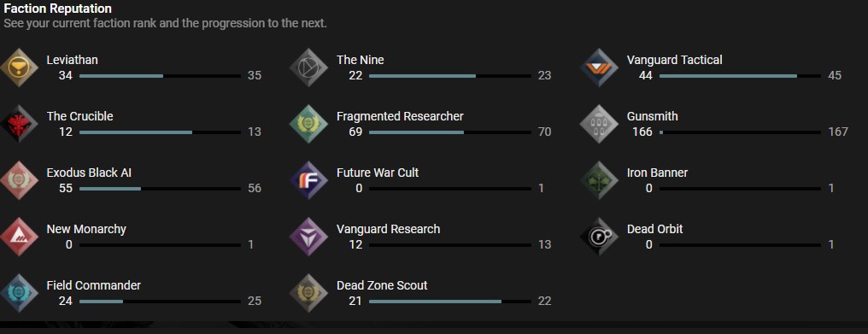The image size is (868, 334).
Task: Click the Dead Zone Scout emblem
Action: coord(309,294)
